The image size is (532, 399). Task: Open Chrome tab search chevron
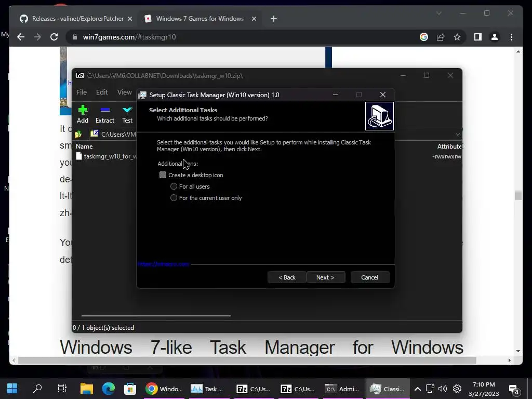(438, 13)
